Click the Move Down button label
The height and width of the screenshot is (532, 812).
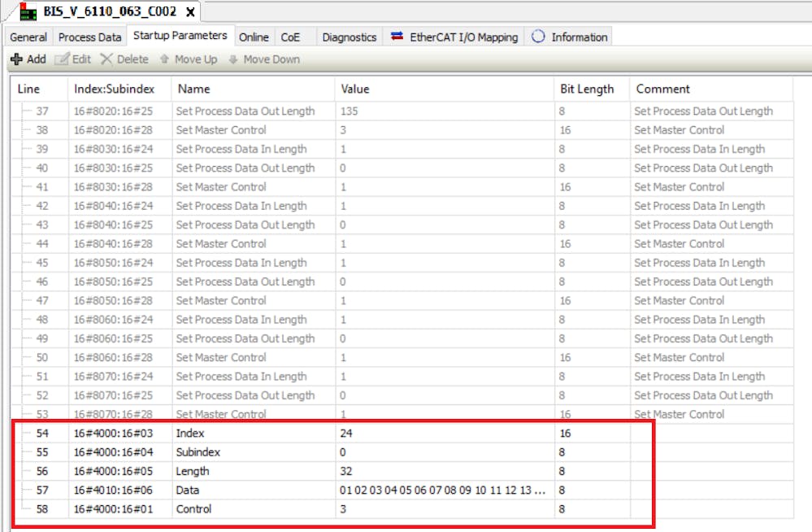click(x=271, y=59)
